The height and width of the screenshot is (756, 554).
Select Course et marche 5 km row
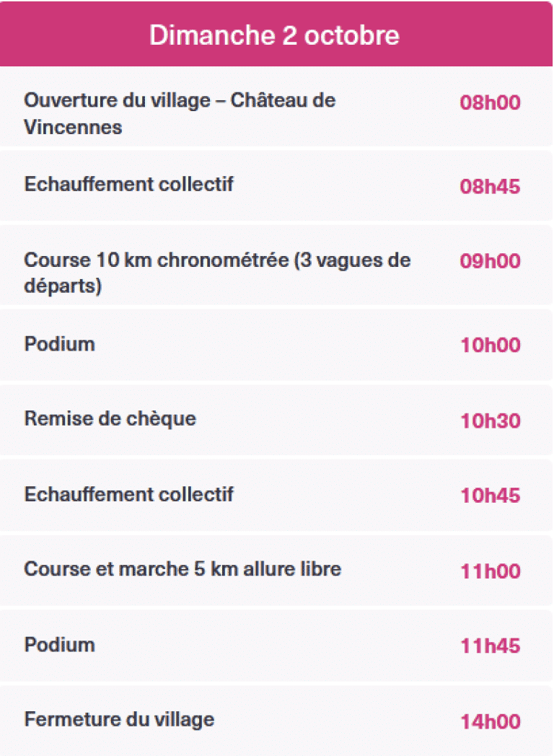pos(276,571)
